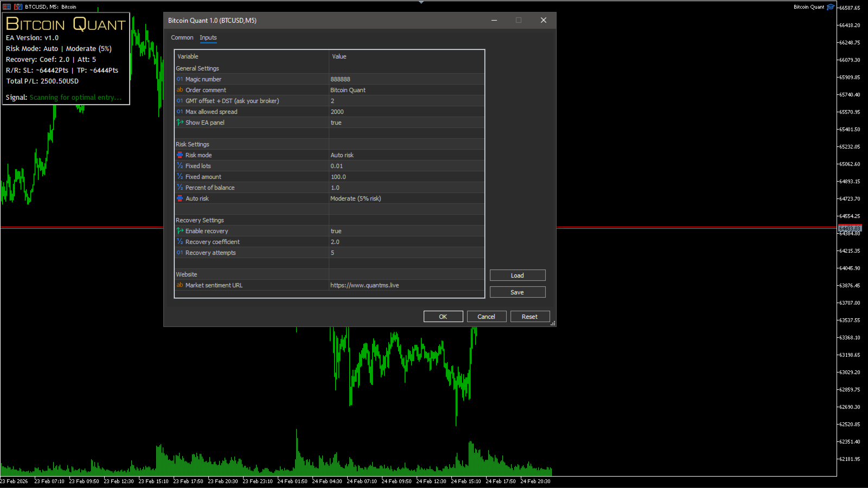Click the Risk mode enum icon

click(x=180, y=155)
